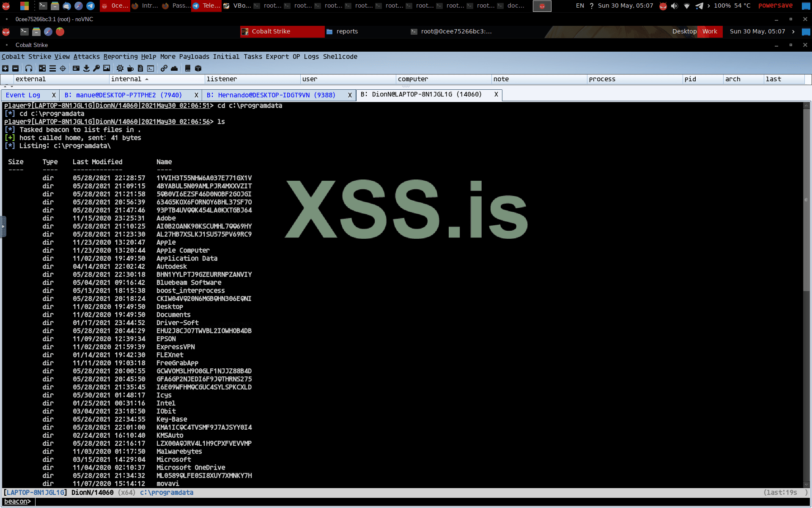Click the coffee cup Java applet icon
The image size is (812, 508).
[x=130, y=68]
